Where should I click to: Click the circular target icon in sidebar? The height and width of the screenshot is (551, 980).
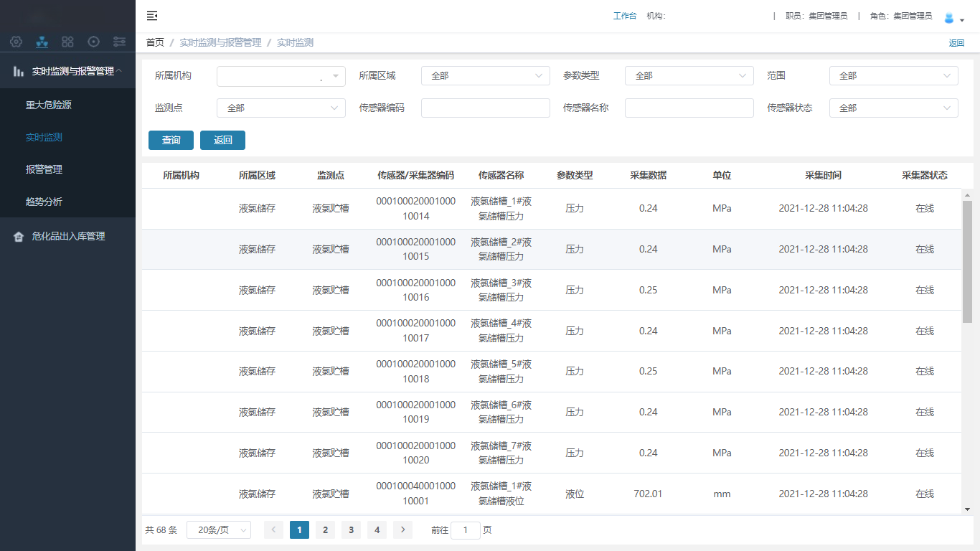click(x=93, y=42)
